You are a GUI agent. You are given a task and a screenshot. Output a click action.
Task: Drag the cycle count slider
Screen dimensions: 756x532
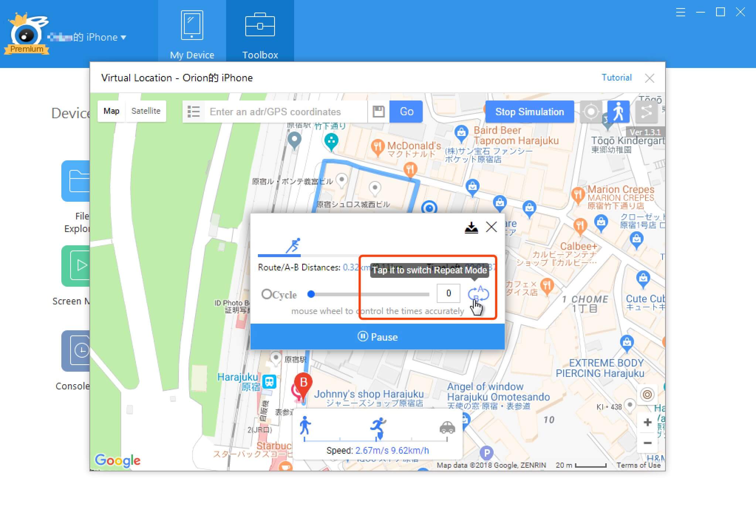(x=311, y=294)
